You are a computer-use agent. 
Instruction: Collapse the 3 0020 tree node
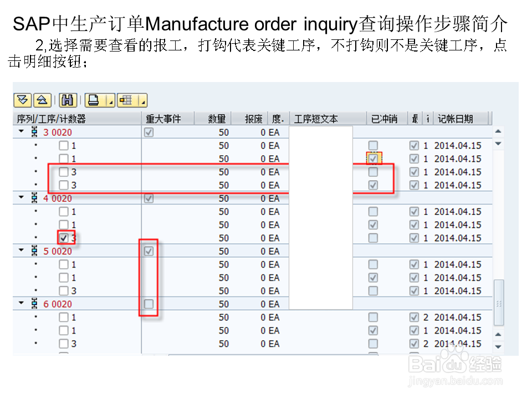(22, 131)
